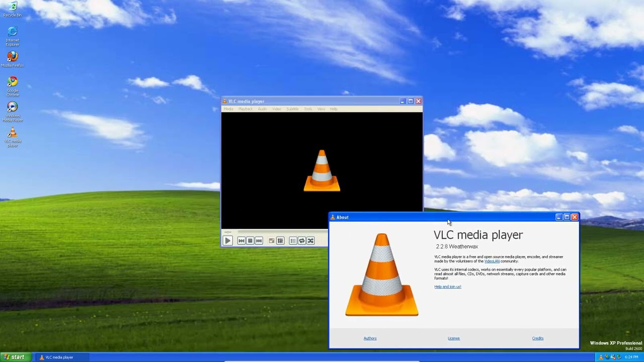The image size is (644, 362).
Task: Click the VLC cone in the video area
Action: coord(322,170)
